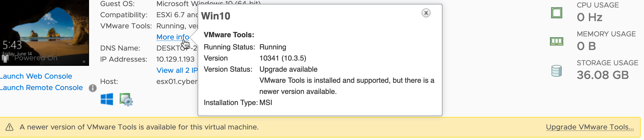Click the 36.08 GB storage usage value

pyautogui.click(x=603, y=75)
